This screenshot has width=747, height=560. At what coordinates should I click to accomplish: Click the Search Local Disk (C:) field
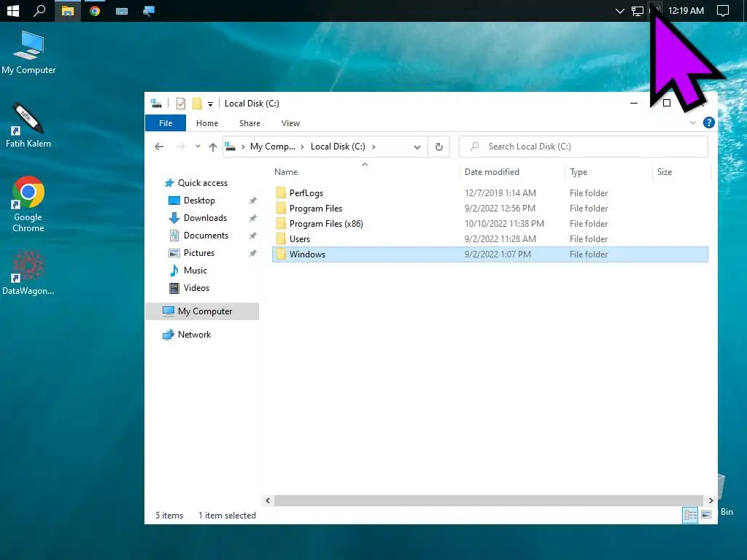pyautogui.click(x=583, y=147)
